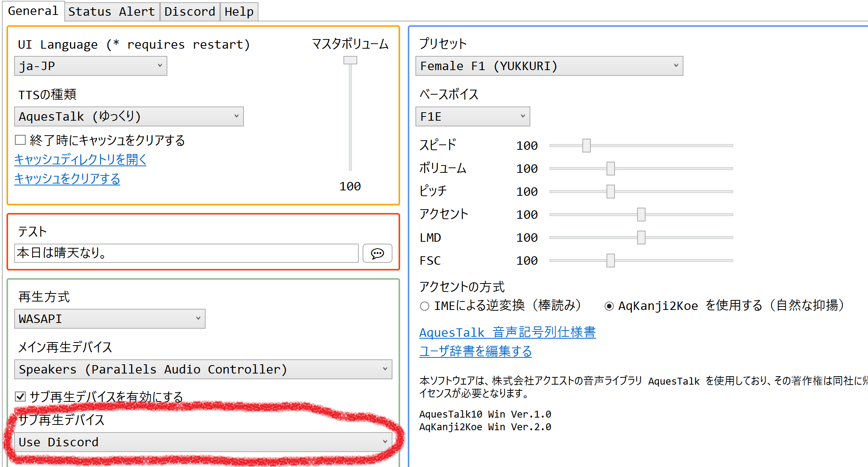Click キャッシュをクリアする link

pyautogui.click(x=67, y=179)
